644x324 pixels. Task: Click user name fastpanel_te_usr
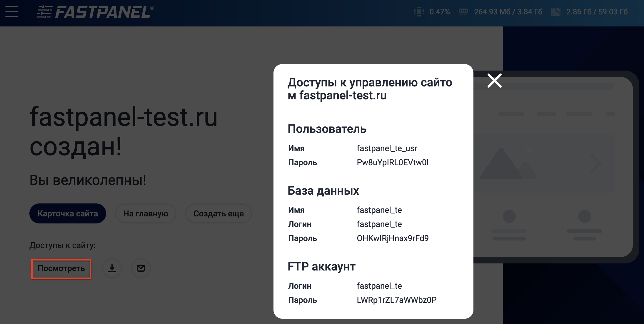coord(387,148)
